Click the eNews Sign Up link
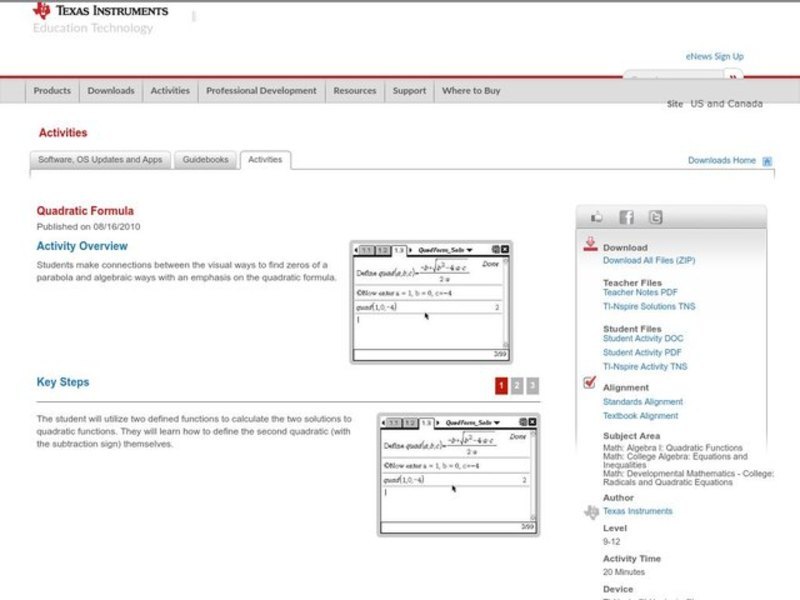This screenshot has height=600, width=800. [714, 57]
